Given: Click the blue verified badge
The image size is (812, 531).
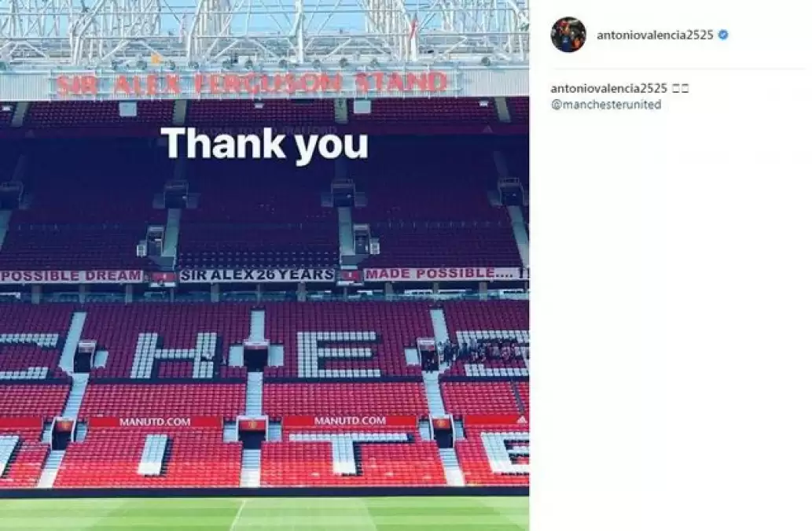Looking at the screenshot, I should [723, 35].
